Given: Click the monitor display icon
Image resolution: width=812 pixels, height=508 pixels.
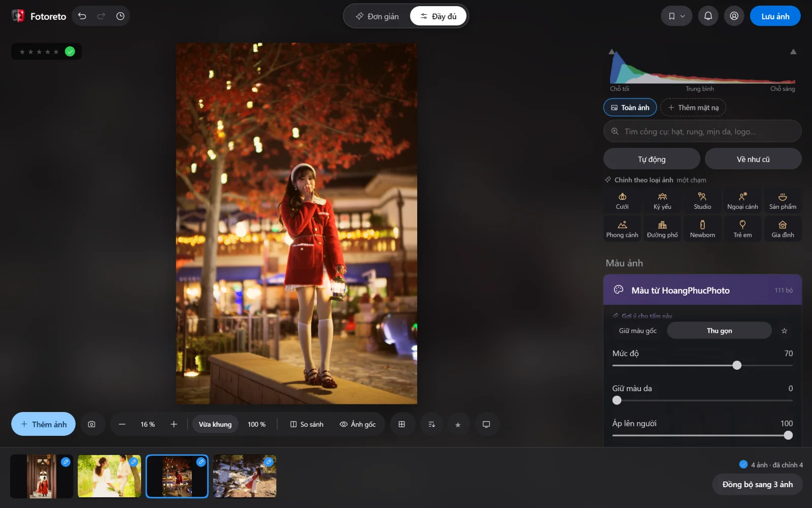Looking at the screenshot, I should pos(486,424).
